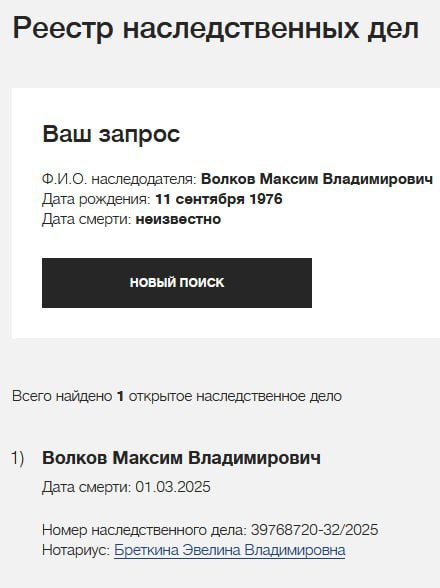Click the birth date value 11 сентября 1976
440x588 pixels.
pyautogui.click(x=219, y=199)
